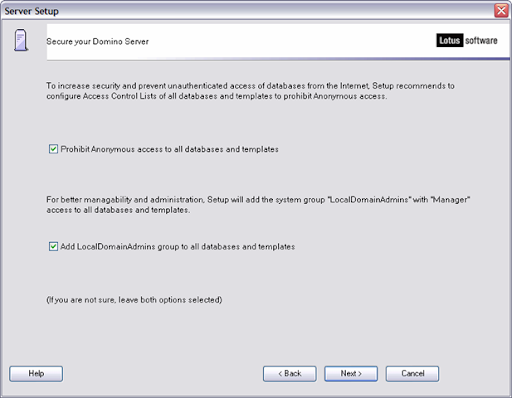Viewport: 512px width, 398px height.
Task: Click the Lotus software logo
Action: coord(467,40)
